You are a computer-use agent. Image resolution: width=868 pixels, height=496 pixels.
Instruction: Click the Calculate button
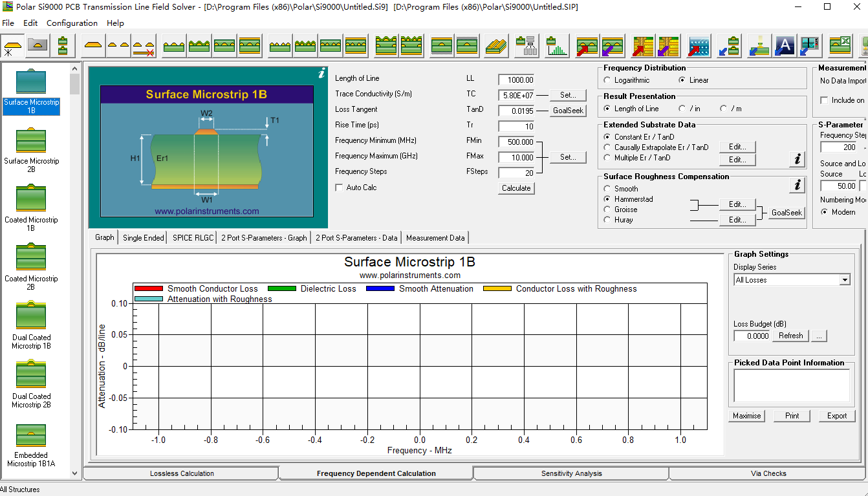[x=516, y=188]
